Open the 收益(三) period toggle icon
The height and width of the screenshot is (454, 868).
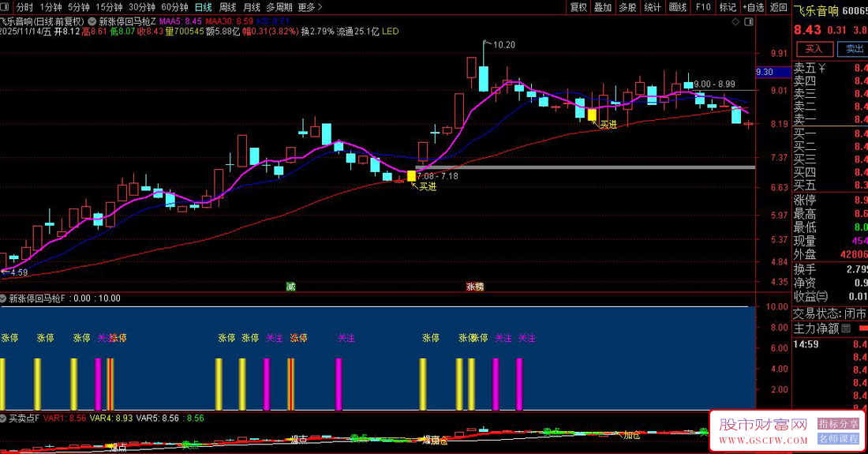click(822, 297)
